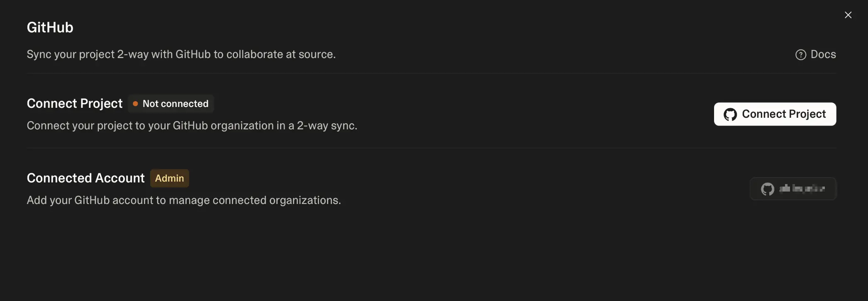The image size is (868, 301).
Task: Select the Connected Account section title
Action: 85,178
